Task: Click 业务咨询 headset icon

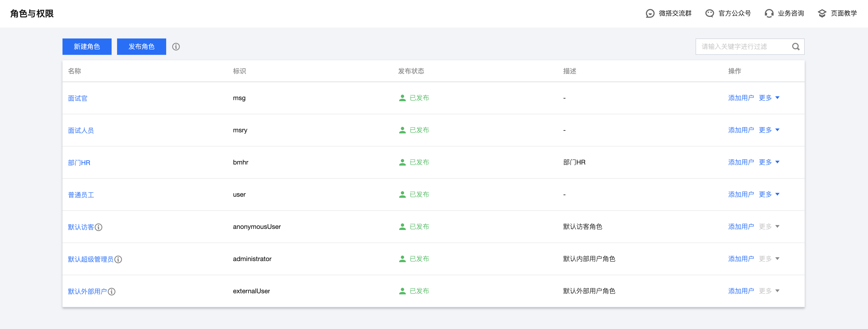Action: tap(769, 13)
